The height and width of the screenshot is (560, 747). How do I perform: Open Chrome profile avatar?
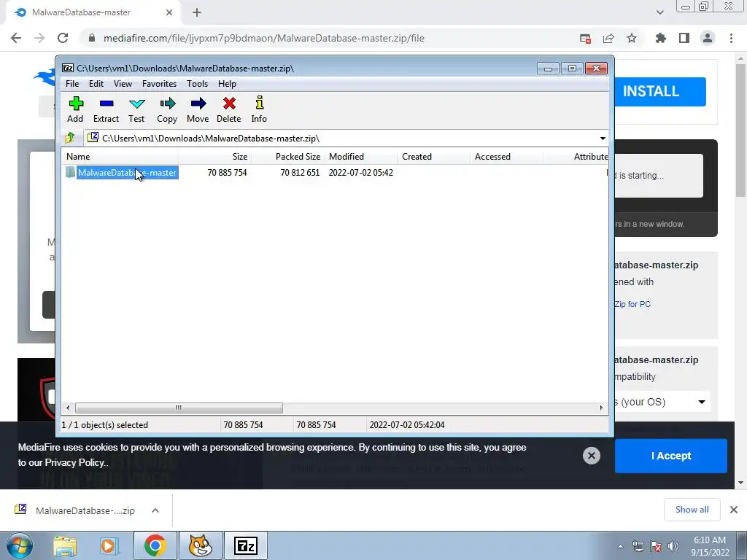point(708,38)
